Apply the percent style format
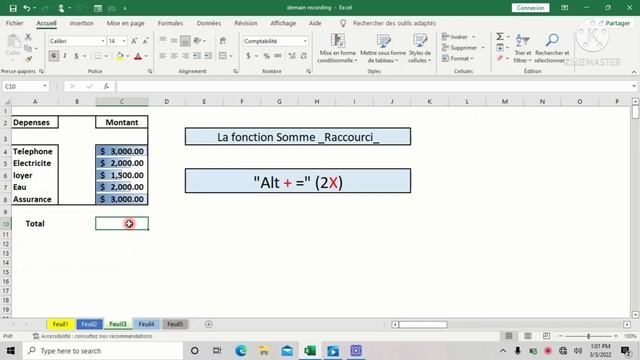The width and height of the screenshot is (640, 360). [267, 56]
